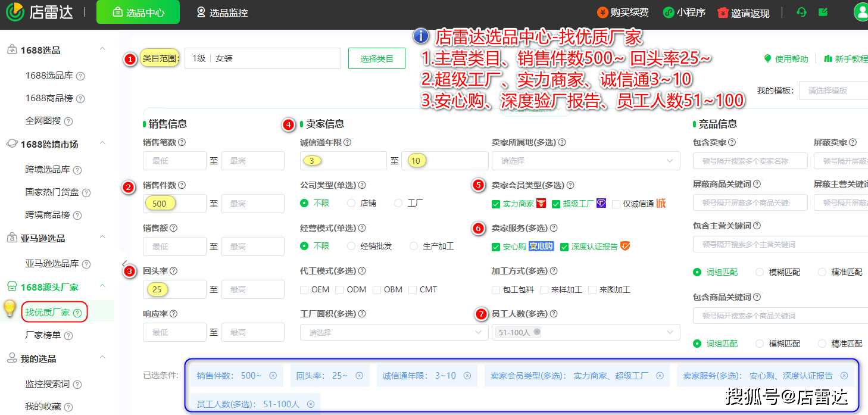Toggle 实力商家 checkbox

pyautogui.click(x=496, y=204)
